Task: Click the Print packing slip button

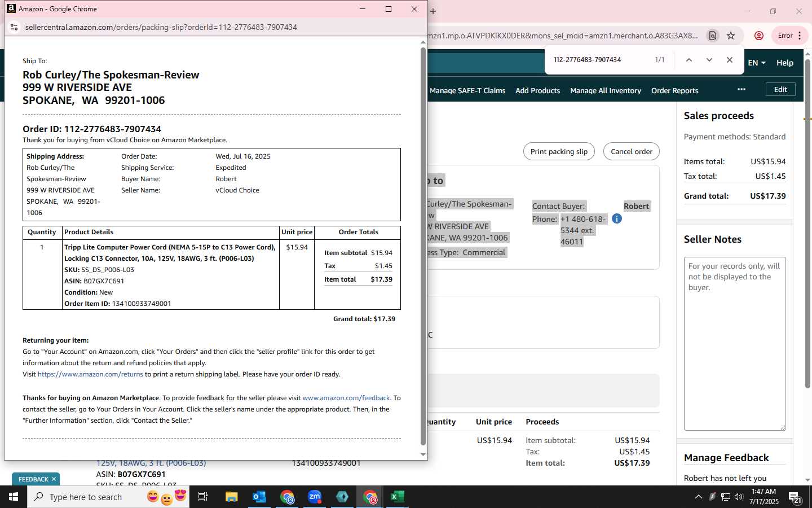Action: pos(559,151)
